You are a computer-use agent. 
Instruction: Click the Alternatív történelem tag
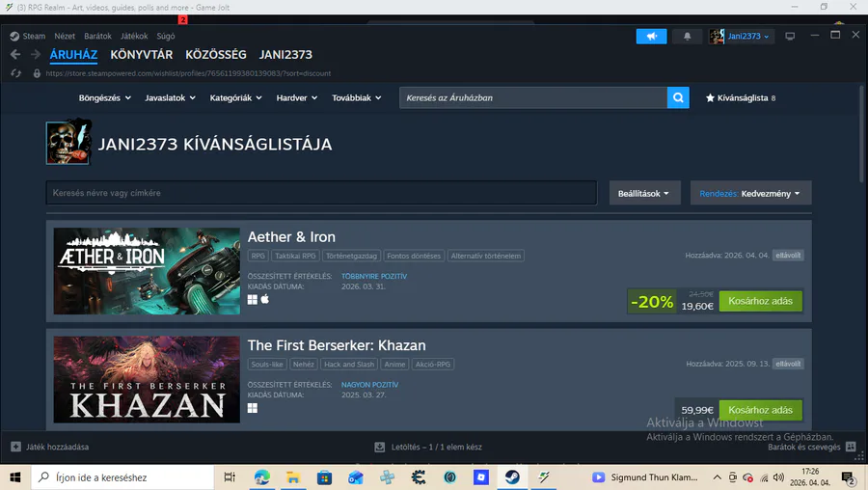pos(485,256)
